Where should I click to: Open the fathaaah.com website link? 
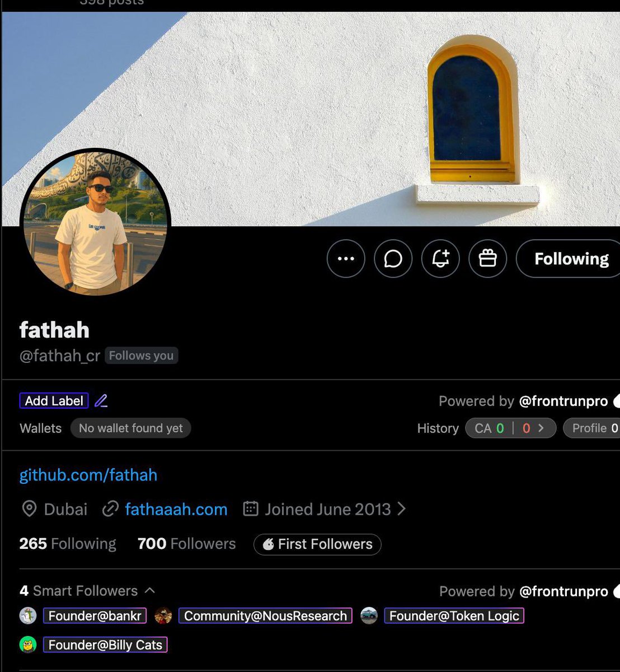tap(176, 510)
